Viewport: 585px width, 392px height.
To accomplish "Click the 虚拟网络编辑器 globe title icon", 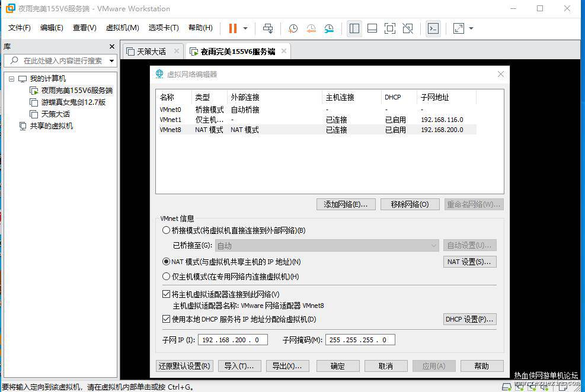I will click(159, 74).
